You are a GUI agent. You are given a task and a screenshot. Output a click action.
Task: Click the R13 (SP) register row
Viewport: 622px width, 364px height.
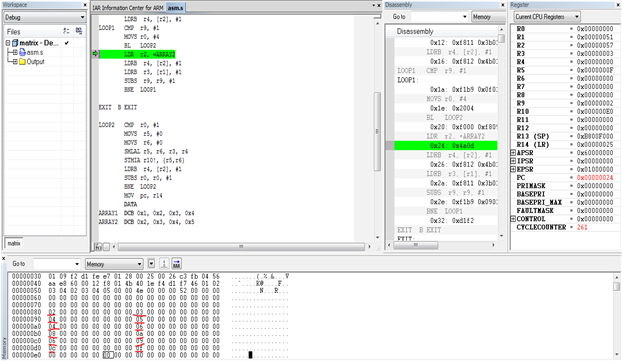click(x=564, y=136)
